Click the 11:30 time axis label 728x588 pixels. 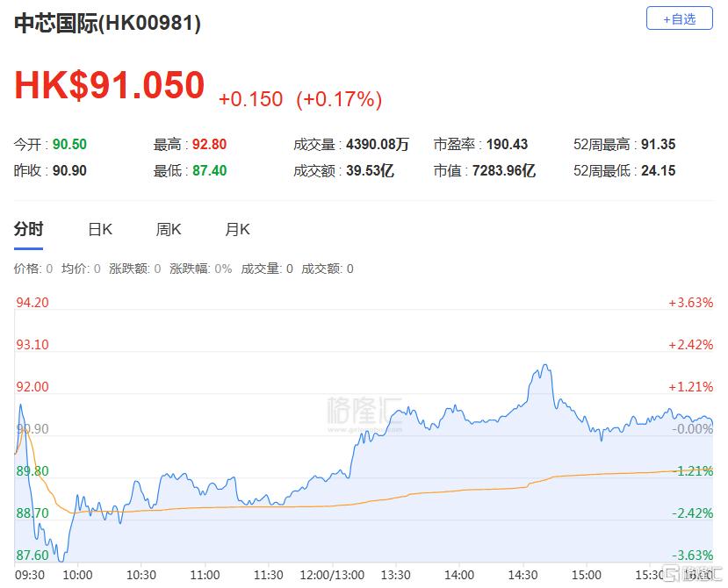coord(269,575)
